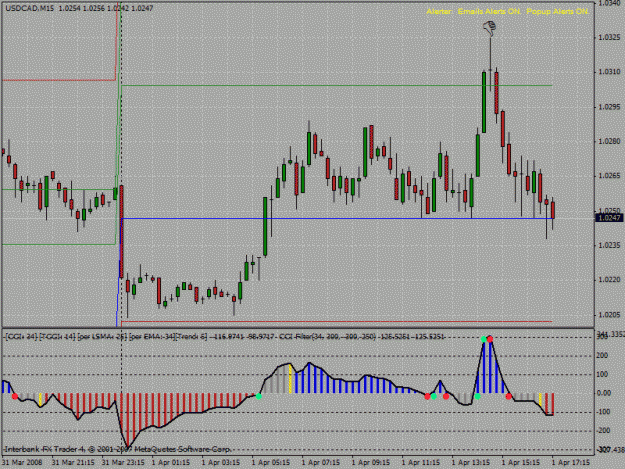Screen dimensions: 625x469
Task: Click the '1 Apr 09:15' time label
Action: 371,463
